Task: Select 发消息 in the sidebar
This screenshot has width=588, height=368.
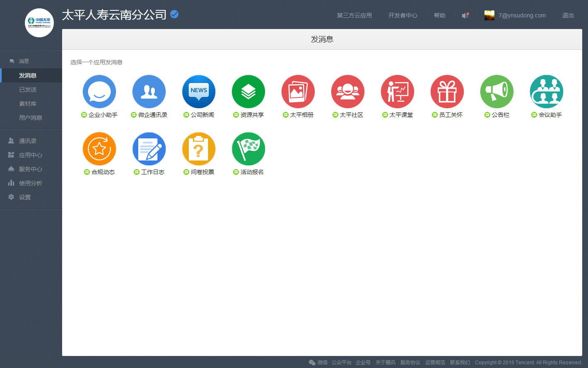Action: coord(31,75)
